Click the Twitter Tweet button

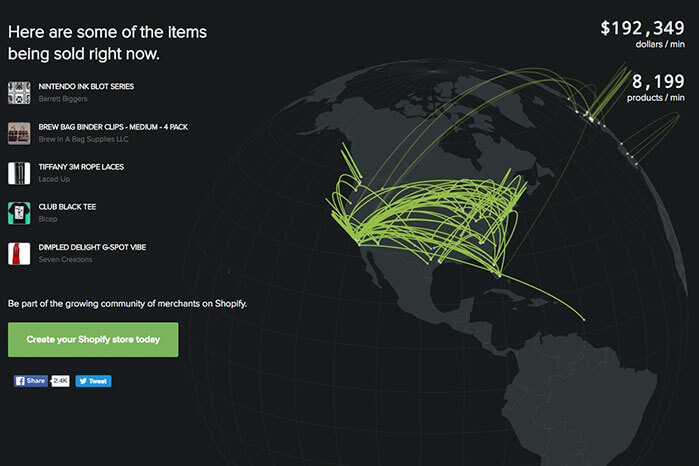(93, 381)
